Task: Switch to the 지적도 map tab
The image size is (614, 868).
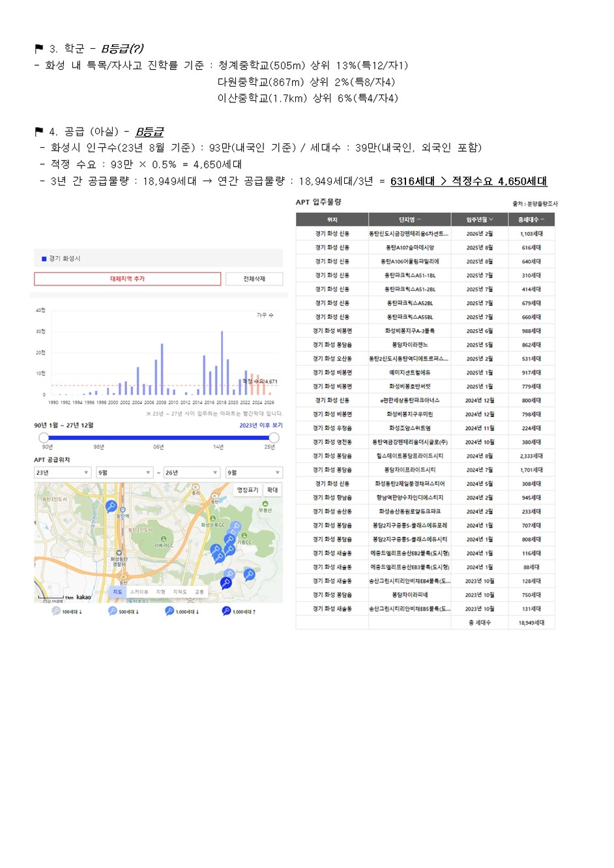Action: (180, 592)
